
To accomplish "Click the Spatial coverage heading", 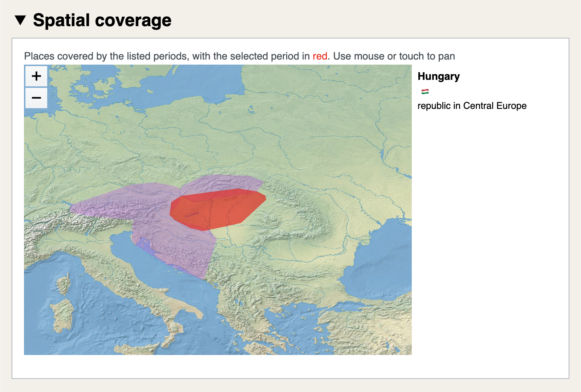I will point(102,20).
